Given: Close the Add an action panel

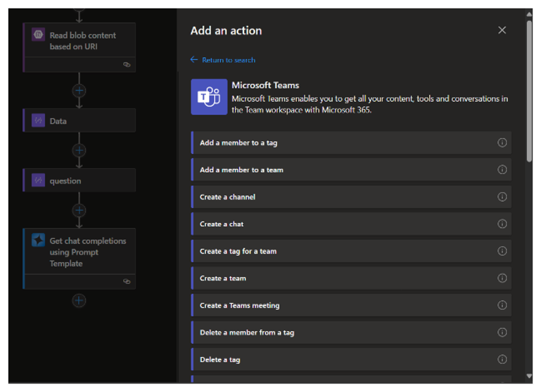Looking at the screenshot, I should pyautogui.click(x=502, y=30).
